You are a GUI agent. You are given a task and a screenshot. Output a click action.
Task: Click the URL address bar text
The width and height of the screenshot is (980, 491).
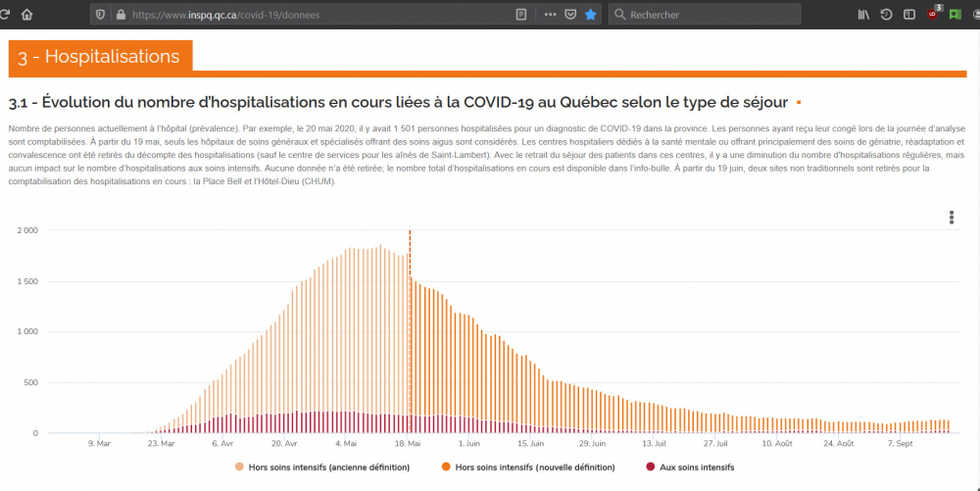225,15
